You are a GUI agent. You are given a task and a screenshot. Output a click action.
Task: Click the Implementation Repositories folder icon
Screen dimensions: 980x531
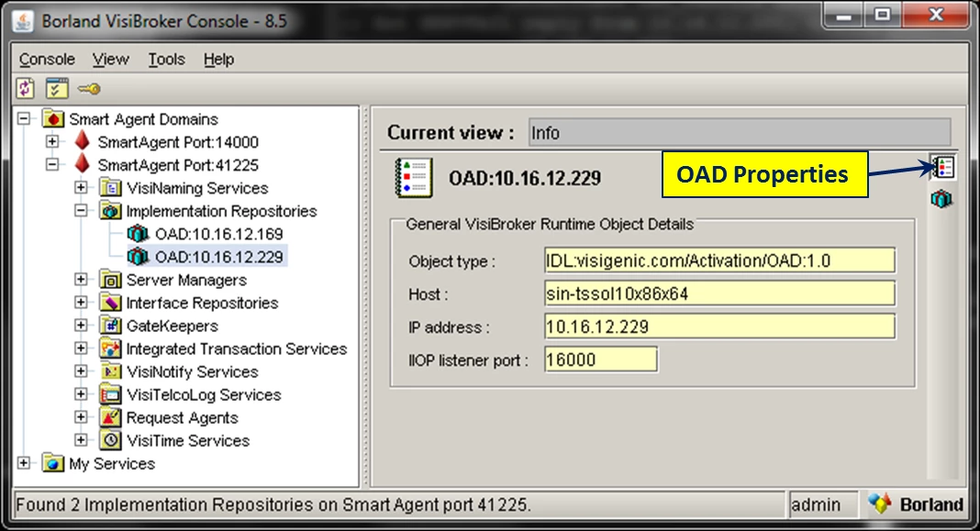point(111,211)
